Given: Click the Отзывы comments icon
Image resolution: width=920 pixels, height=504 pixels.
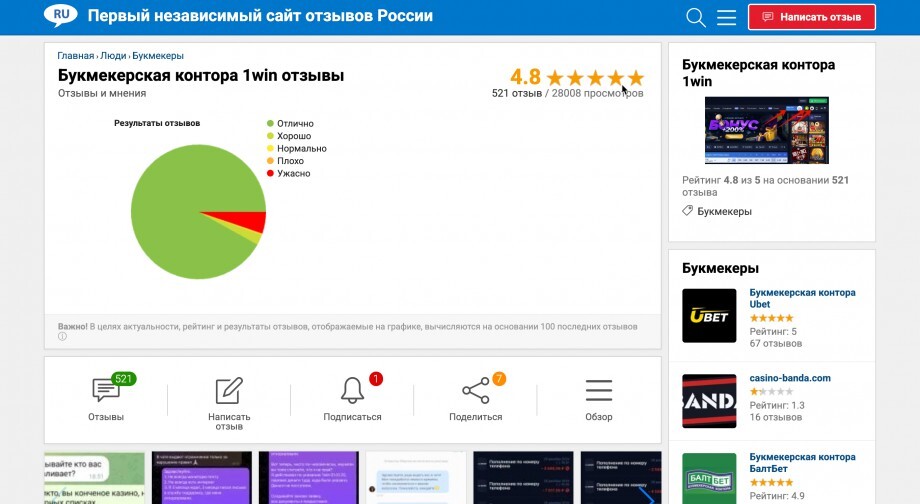Looking at the screenshot, I should (106, 391).
